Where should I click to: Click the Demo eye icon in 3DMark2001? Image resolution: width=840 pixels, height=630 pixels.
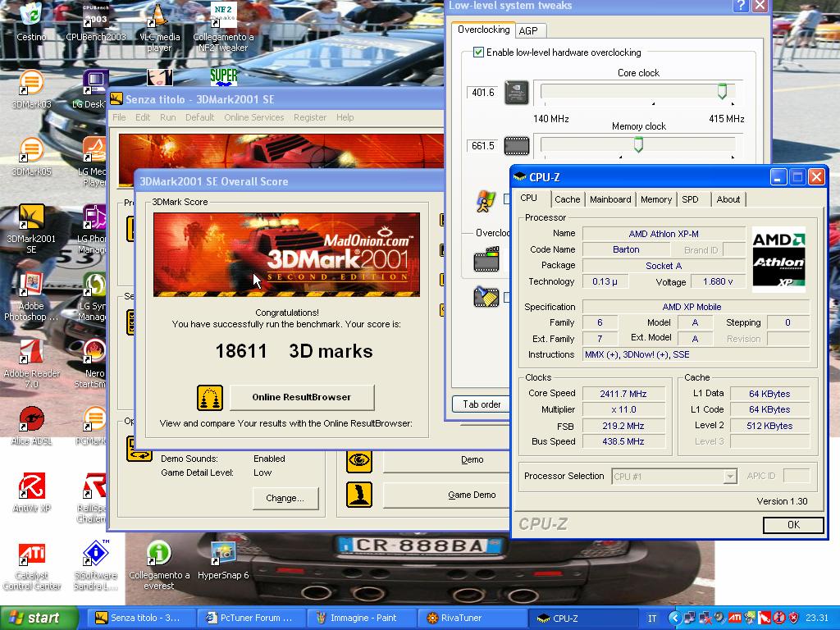[x=359, y=460]
